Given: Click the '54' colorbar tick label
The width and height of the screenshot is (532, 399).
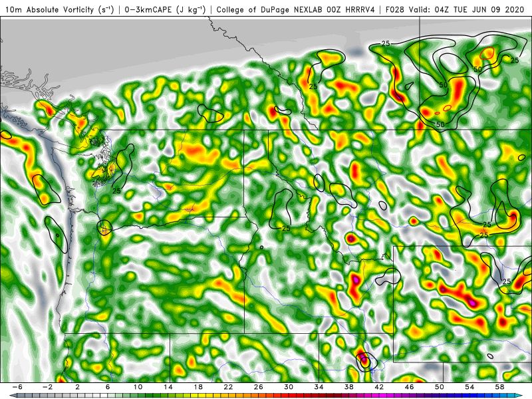Looking at the screenshot, I should point(469,387).
